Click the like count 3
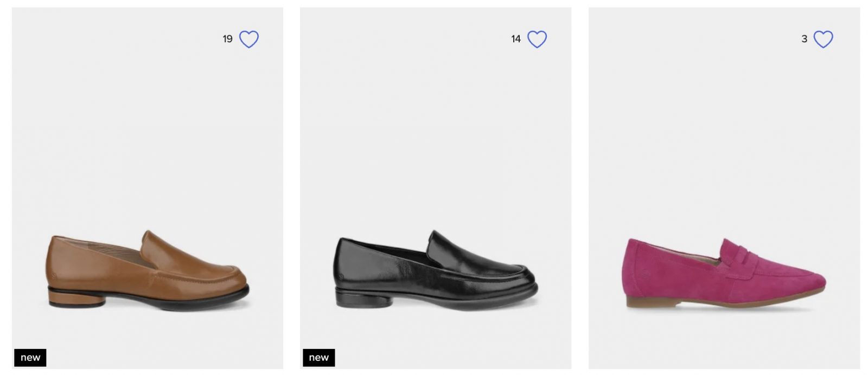This screenshot has height=375, width=868. pyautogui.click(x=804, y=39)
